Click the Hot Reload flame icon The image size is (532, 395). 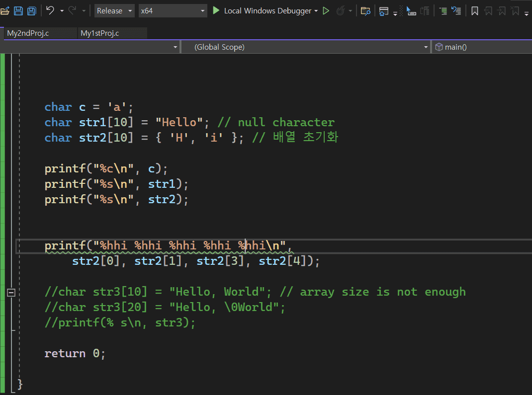tap(341, 11)
